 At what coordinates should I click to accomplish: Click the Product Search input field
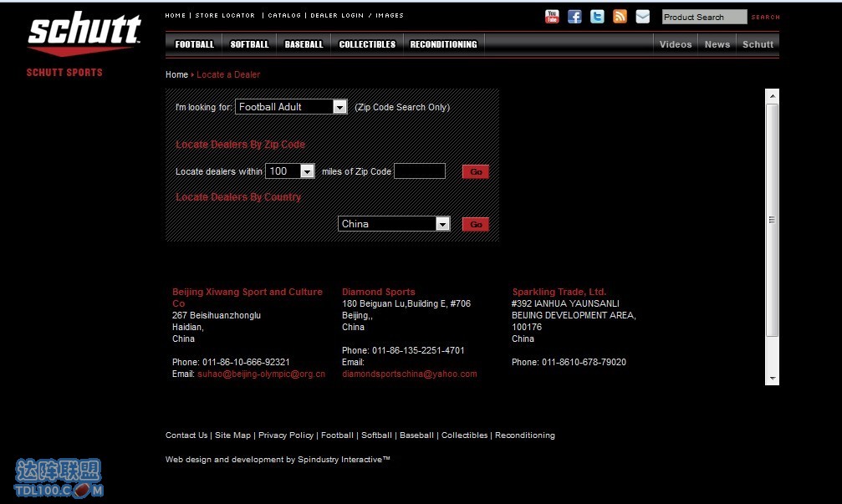click(704, 18)
